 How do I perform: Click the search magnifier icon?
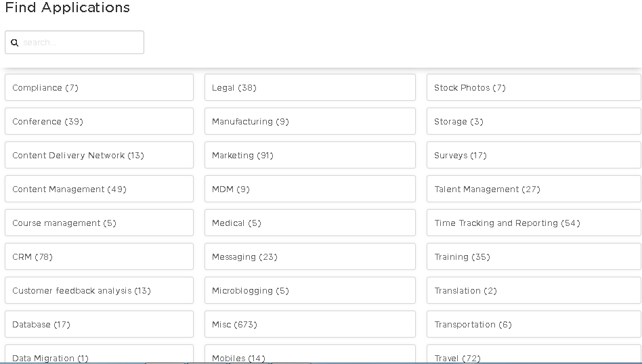(15, 43)
